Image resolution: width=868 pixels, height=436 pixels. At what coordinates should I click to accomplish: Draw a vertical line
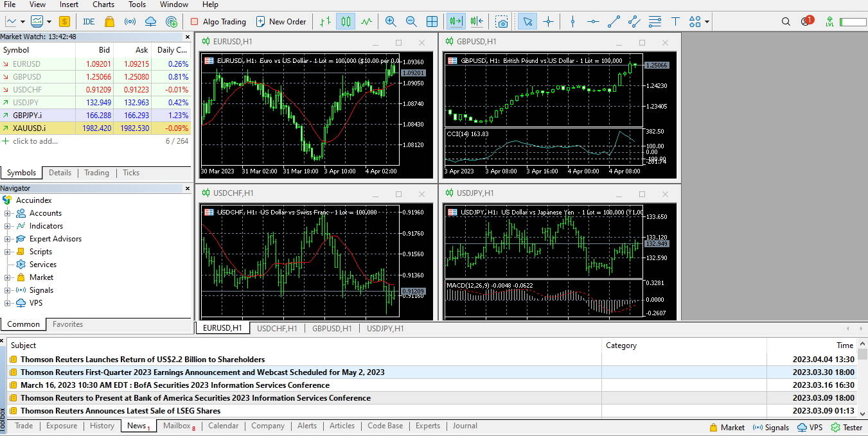(572, 21)
